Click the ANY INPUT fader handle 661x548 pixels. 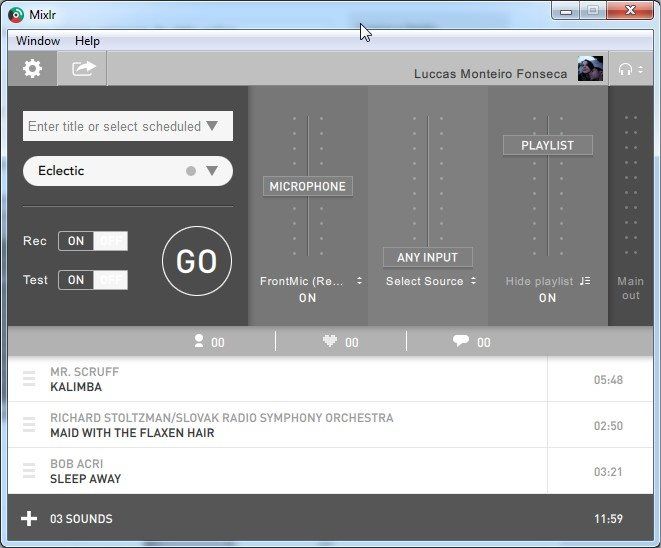(x=427, y=257)
